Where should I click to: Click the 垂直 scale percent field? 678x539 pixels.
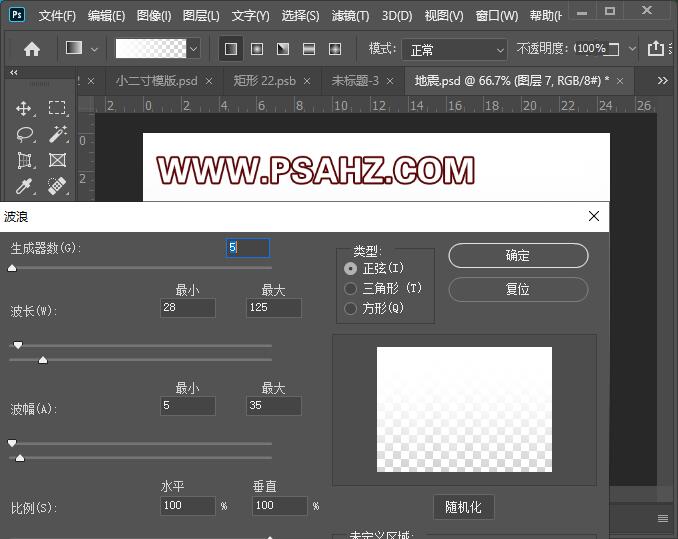click(280, 505)
